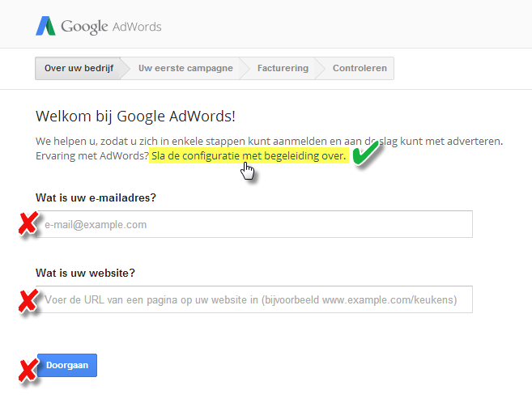Click the 'Wat is uw e-mailadres?' label
This screenshot has height=403, width=532.
(96, 197)
